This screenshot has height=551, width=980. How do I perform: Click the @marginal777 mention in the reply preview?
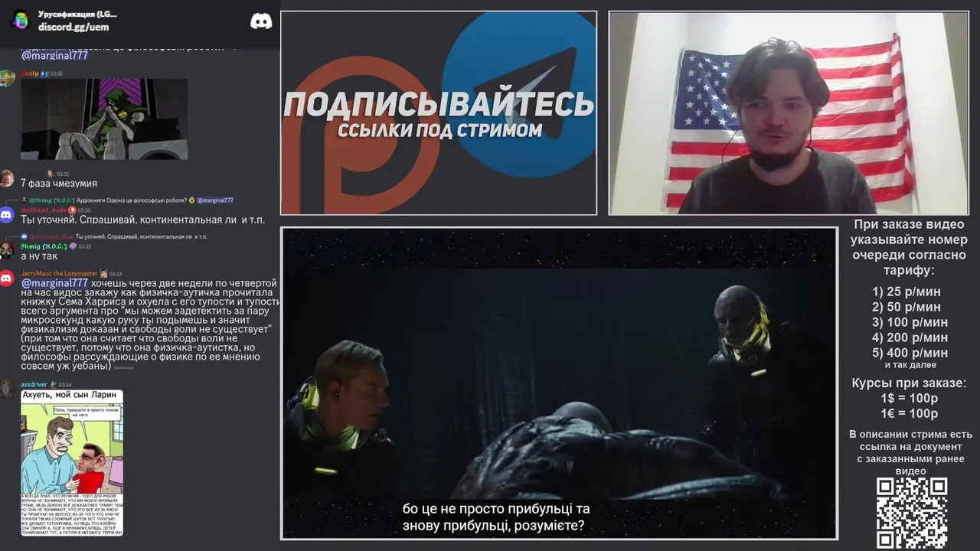click(215, 201)
